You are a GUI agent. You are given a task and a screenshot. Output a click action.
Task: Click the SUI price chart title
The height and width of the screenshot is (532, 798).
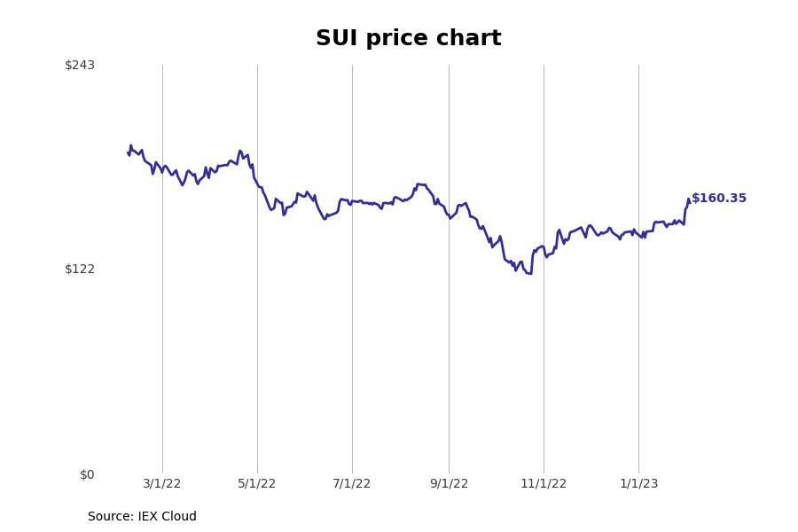(x=409, y=38)
